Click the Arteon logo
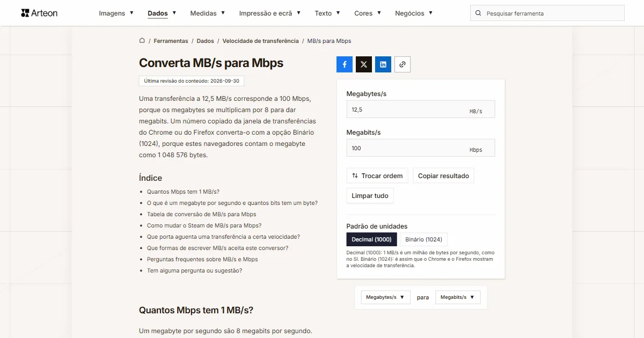Viewport: 644px width, 338px height. [x=39, y=13]
